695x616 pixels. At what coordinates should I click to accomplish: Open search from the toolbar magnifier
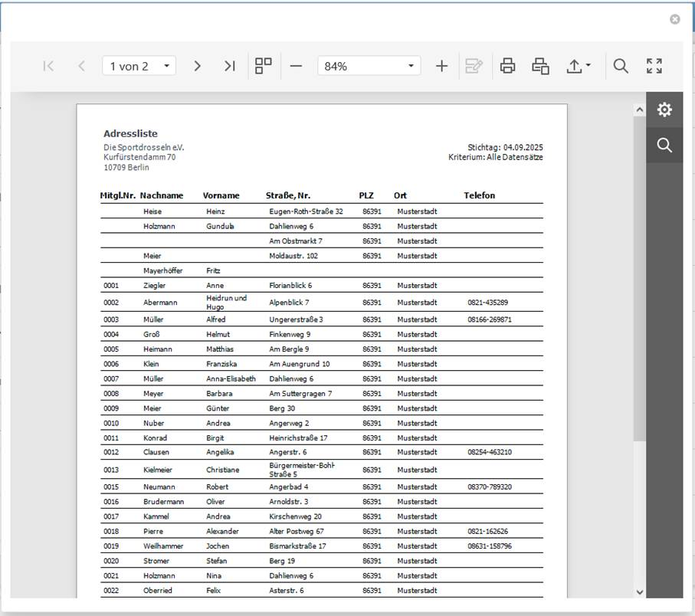[621, 66]
